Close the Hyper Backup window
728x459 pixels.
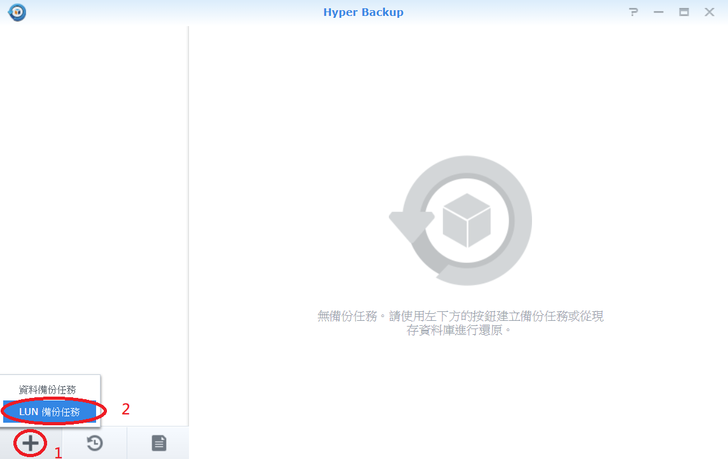(x=709, y=12)
